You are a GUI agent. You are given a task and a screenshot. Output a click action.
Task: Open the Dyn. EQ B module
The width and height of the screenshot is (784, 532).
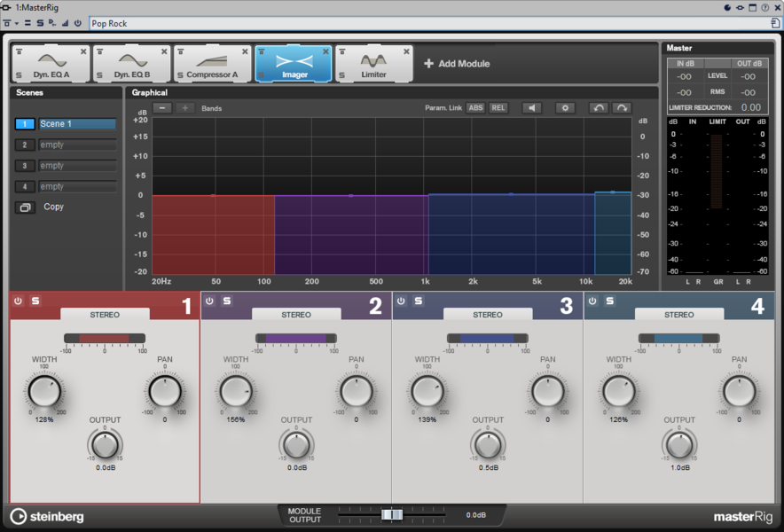(132, 64)
